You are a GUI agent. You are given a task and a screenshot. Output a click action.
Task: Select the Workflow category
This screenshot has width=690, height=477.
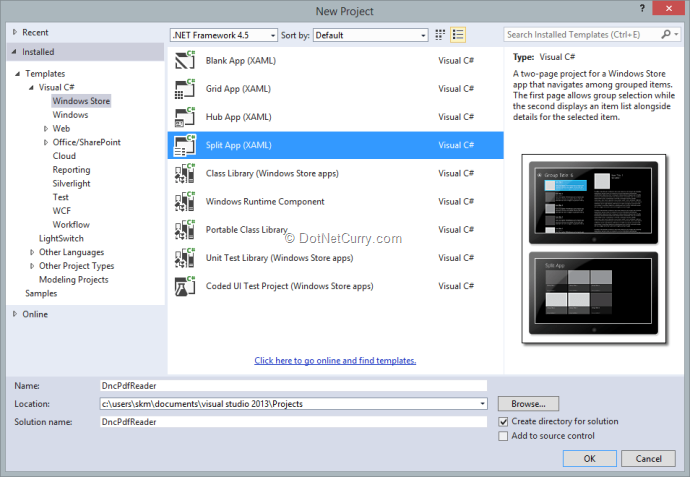click(x=71, y=224)
